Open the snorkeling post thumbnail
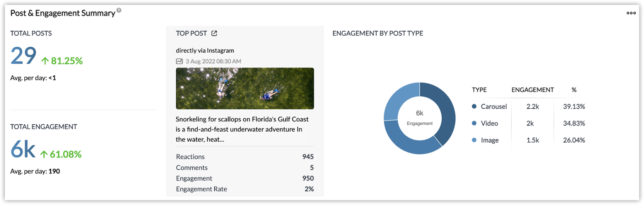 pyautogui.click(x=245, y=89)
